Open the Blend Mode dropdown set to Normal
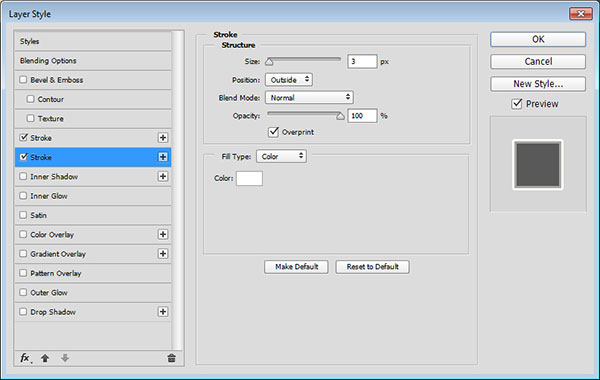600x380 pixels. coord(309,98)
